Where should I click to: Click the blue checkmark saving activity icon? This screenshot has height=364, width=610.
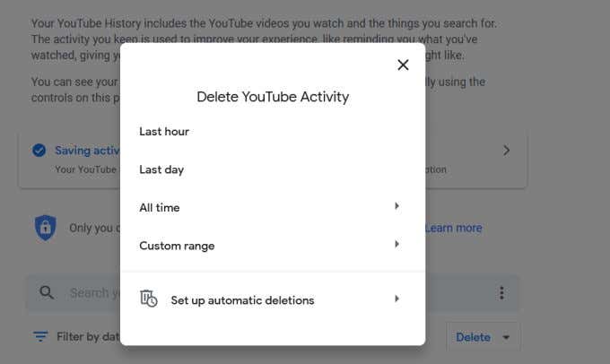tap(39, 151)
